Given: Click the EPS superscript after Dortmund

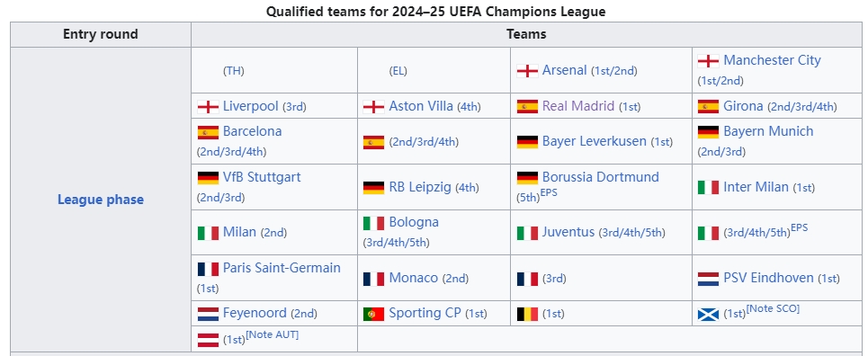Looking at the screenshot, I should (549, 192).
